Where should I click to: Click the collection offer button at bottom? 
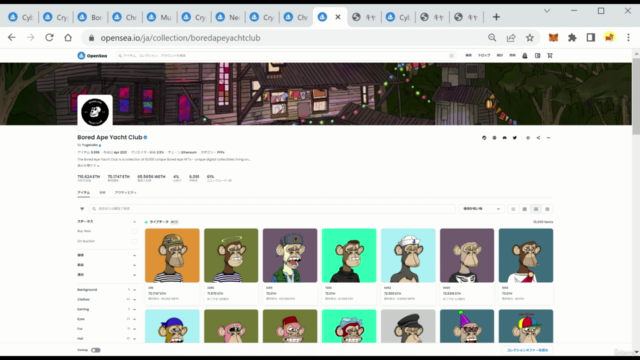pos(527,350)
